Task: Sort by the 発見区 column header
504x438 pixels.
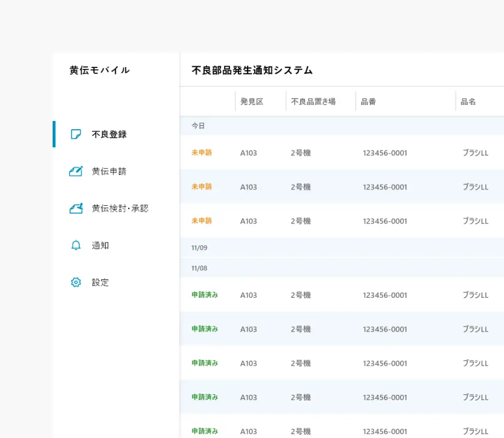Action: [252, 102]
